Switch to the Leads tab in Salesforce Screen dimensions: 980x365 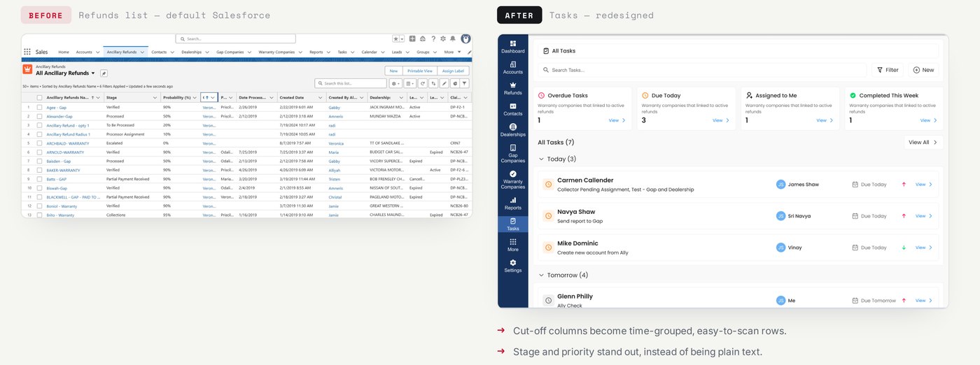pos(397,52)
